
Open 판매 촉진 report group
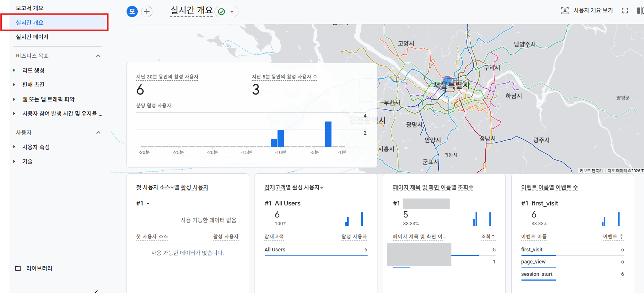click(34, 85)
